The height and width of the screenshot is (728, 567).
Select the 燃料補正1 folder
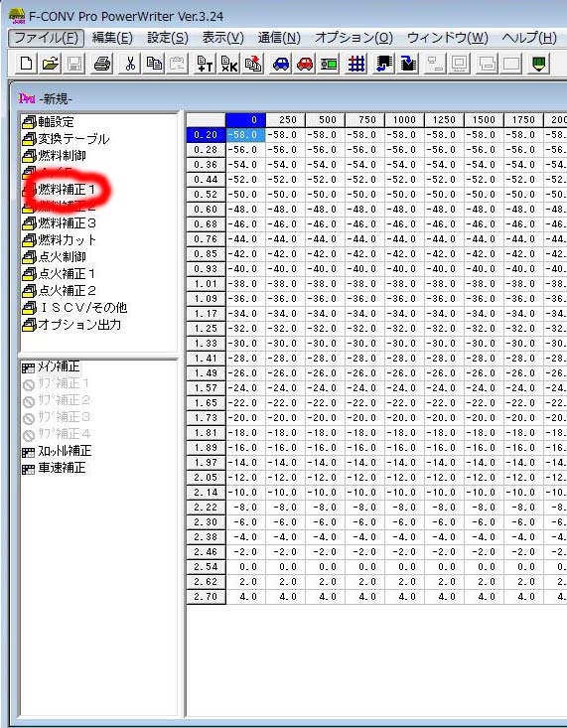(x=59, y=190)
